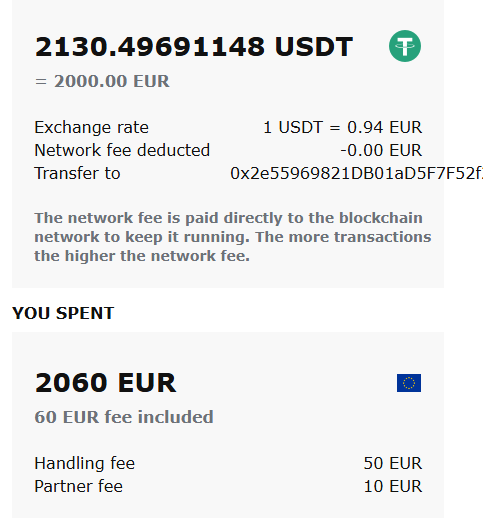Screen dimensions: 483x518
Task: Click the USDT currency text in the heading
Action: tap(314, 47)
